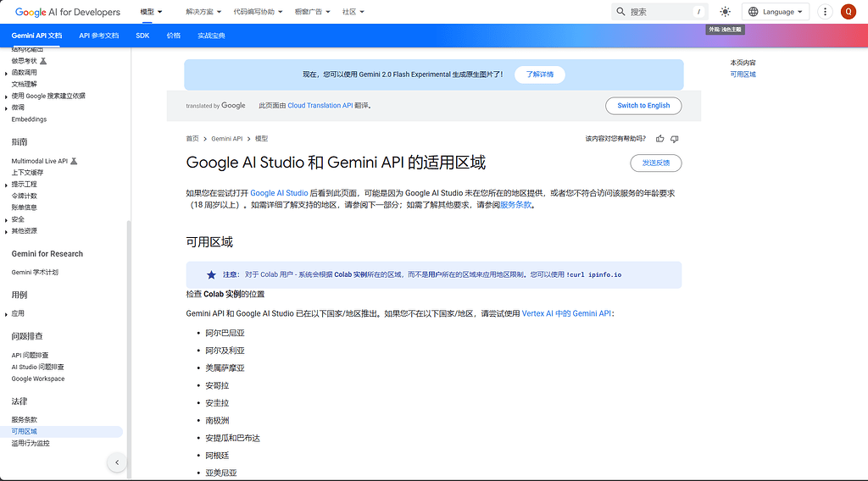This screenshot has height=481, width=868.
Task: Expand the 微调 sidebar section
Action: click(x=6, y=108)
